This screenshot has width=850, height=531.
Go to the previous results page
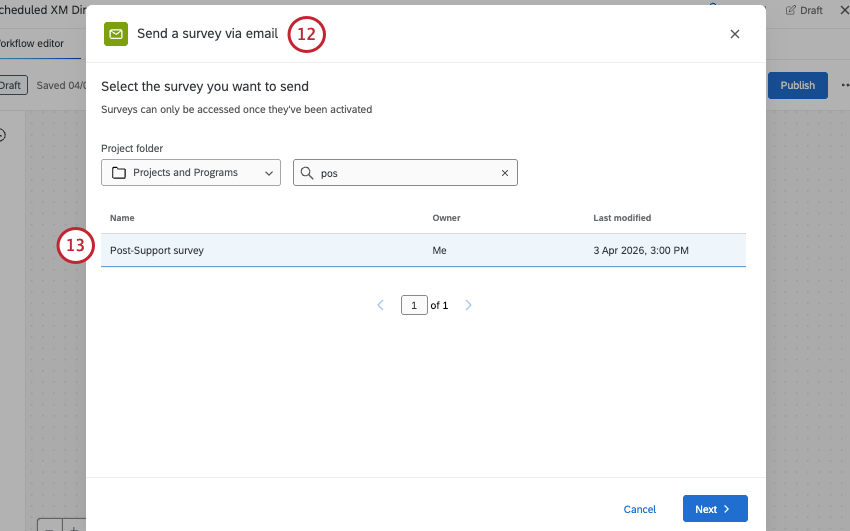[381, 305]
